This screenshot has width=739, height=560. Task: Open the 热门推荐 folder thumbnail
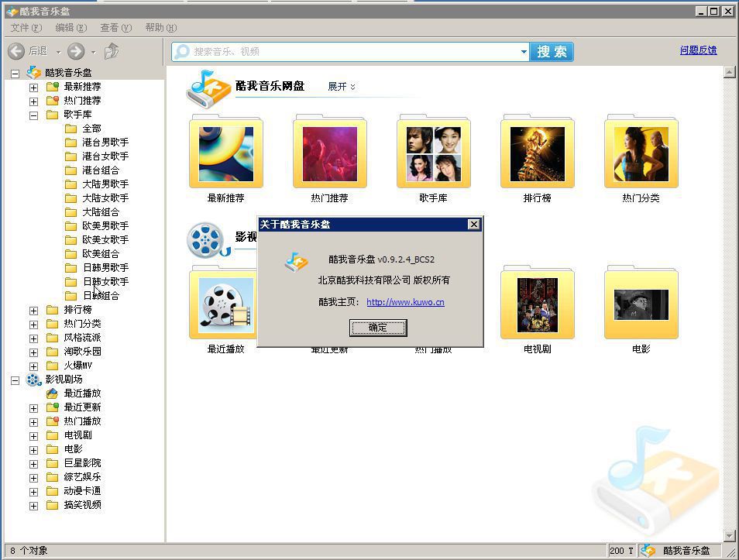(x=329, y=151)
